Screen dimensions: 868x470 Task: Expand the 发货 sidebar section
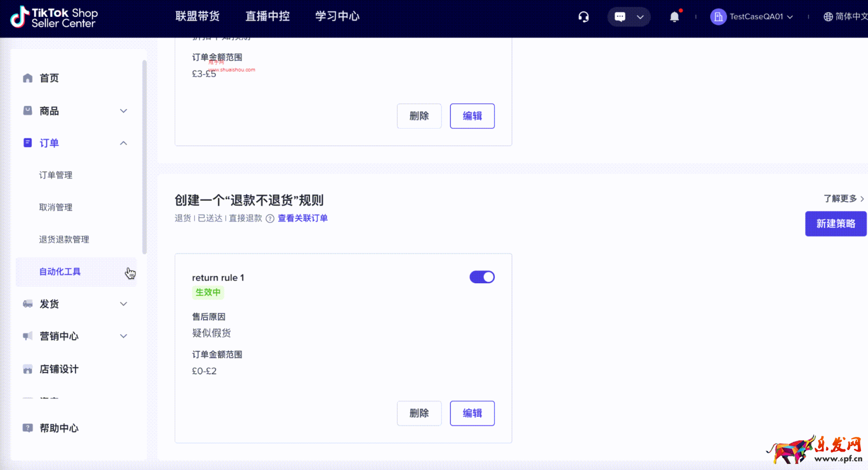pyautogui.click(x=124, y=304)
